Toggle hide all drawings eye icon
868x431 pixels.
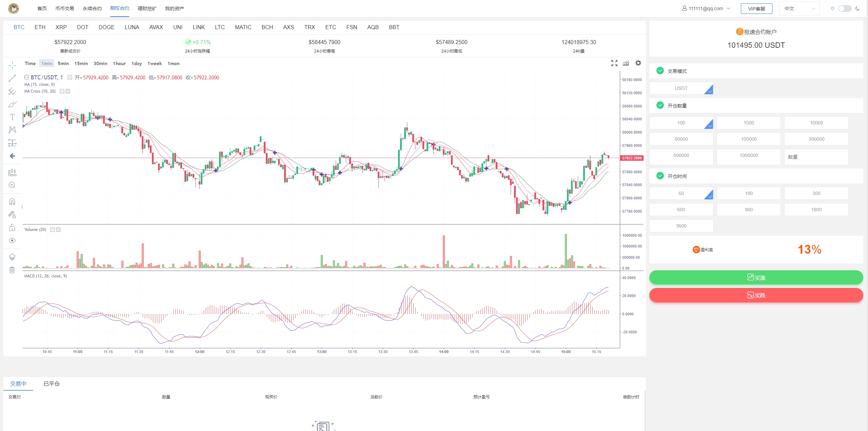pos(12,240)
